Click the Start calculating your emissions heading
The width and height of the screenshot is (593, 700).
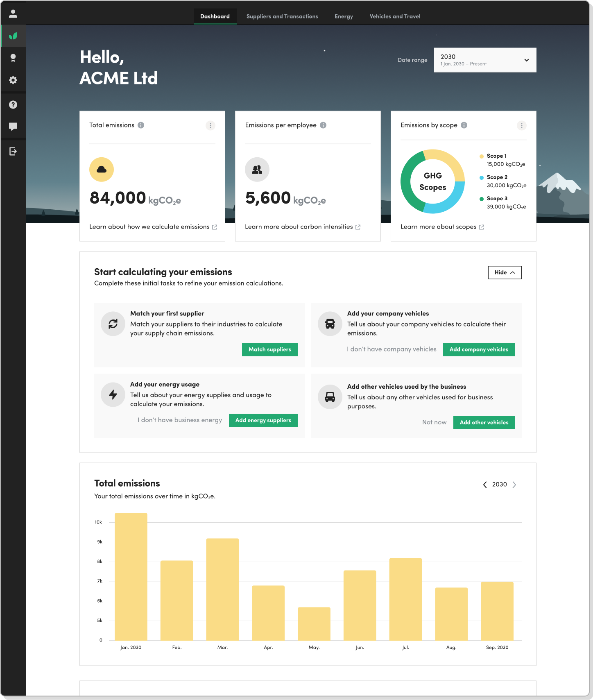pyautogui.click(x=163, y=272)
